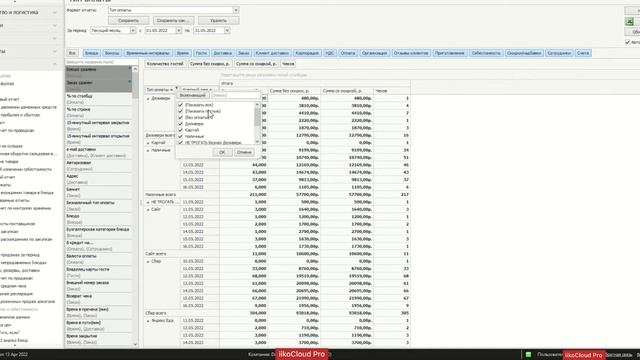This screenshot has height=360, width=640.
Task: Select the Время category tab
Action: [183, 53]
